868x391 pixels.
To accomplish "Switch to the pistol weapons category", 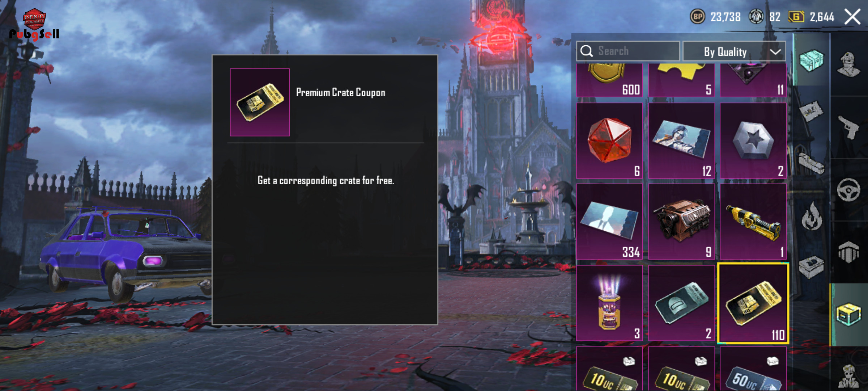I will coord(848,127).
